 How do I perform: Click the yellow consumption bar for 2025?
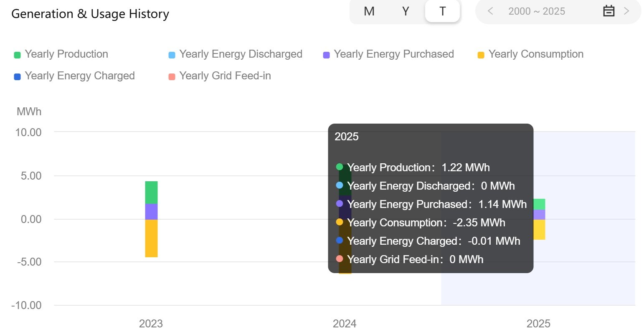pyautogui.click(x=539, y=230)
